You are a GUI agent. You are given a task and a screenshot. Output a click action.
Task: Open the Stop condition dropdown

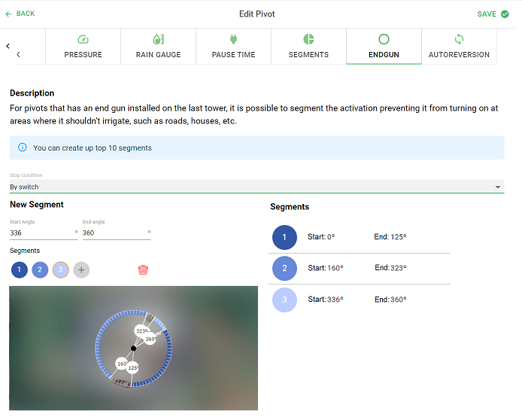[256, 187]
